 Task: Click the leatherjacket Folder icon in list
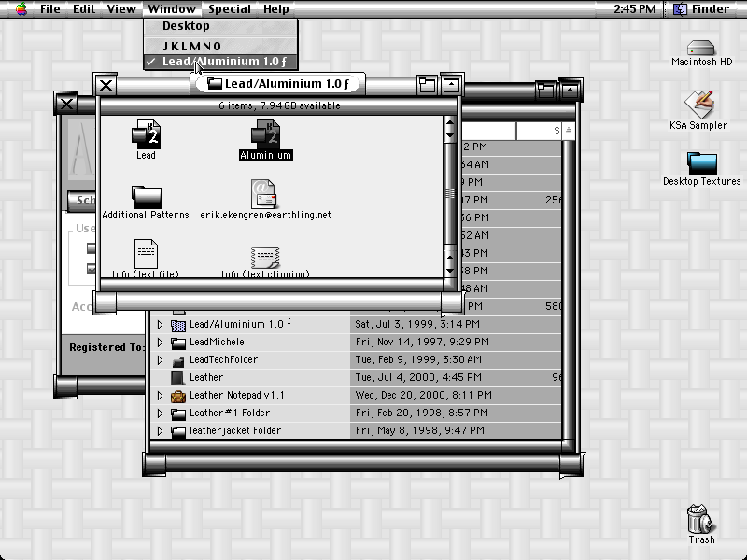pos(178,431)
